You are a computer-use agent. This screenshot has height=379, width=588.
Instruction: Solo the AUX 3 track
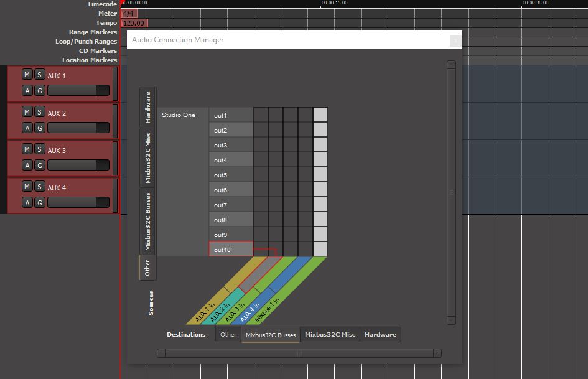(39, 149)
